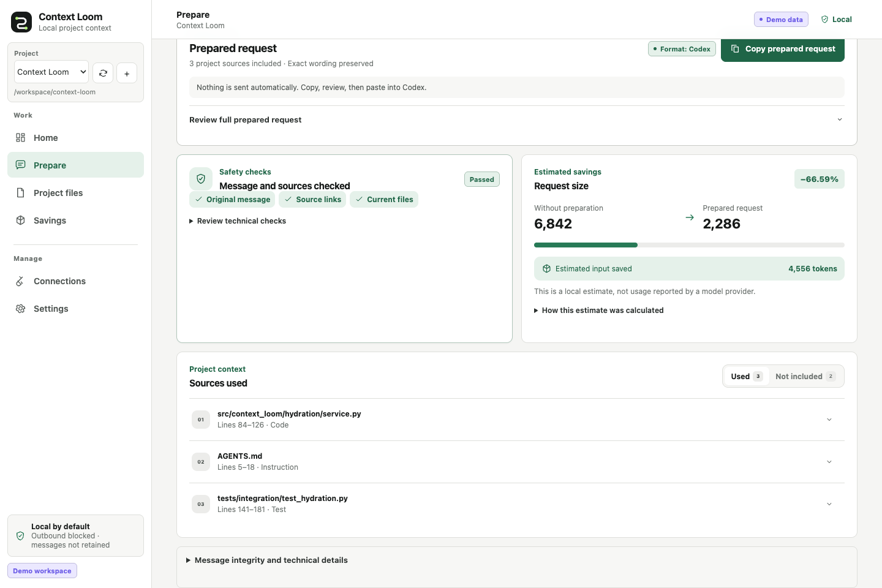Add a new project with plus button
This screenshot has width=882, height=588.
click(127, 73)
